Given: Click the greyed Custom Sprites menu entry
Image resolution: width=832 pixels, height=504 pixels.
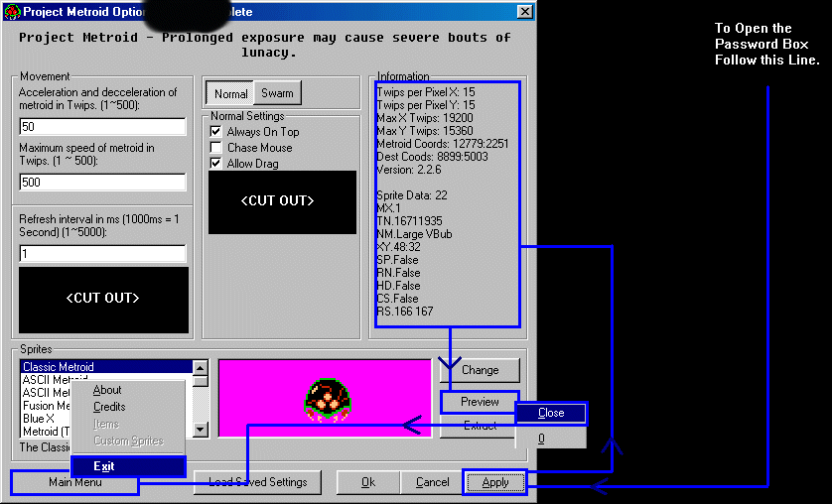Looking at the screenshot, I should pyautogui.click(x=128, y=441).
